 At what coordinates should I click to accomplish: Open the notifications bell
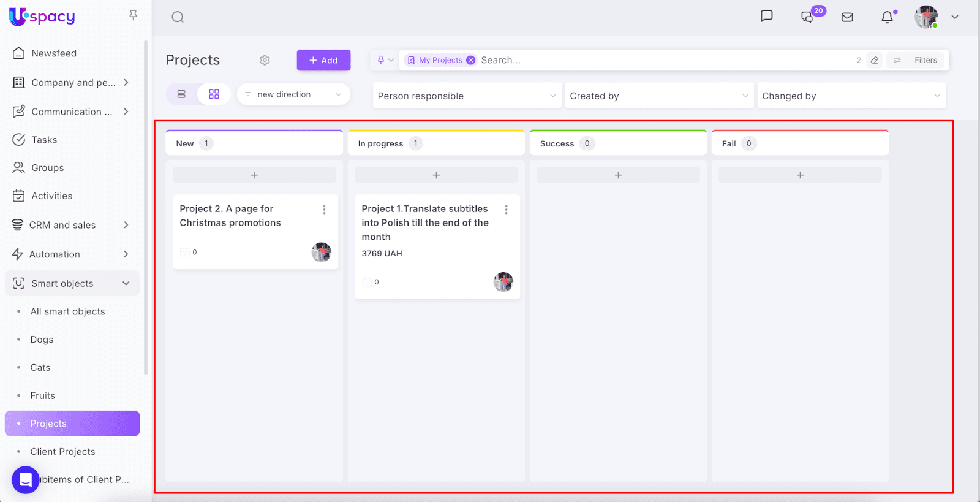tap(887, 17)
